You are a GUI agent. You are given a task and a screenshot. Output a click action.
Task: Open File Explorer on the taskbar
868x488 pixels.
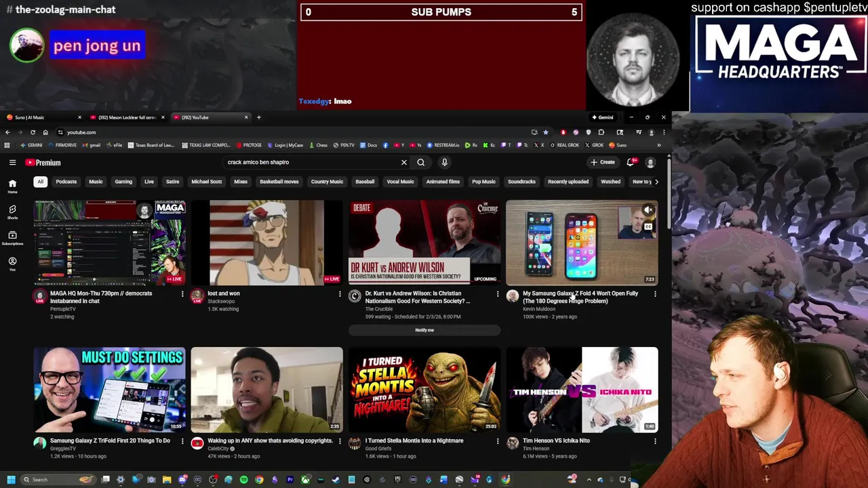click(167, 480)
